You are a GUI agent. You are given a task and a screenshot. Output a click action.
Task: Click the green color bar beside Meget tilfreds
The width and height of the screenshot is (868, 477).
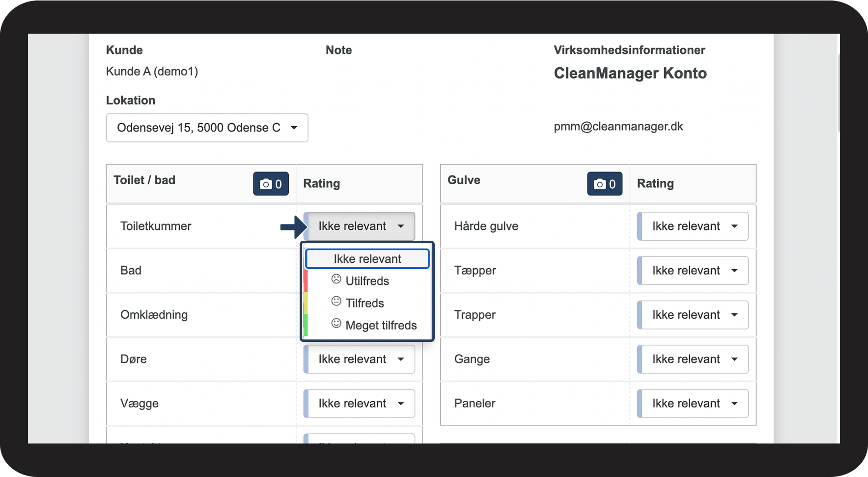[306, 325]
